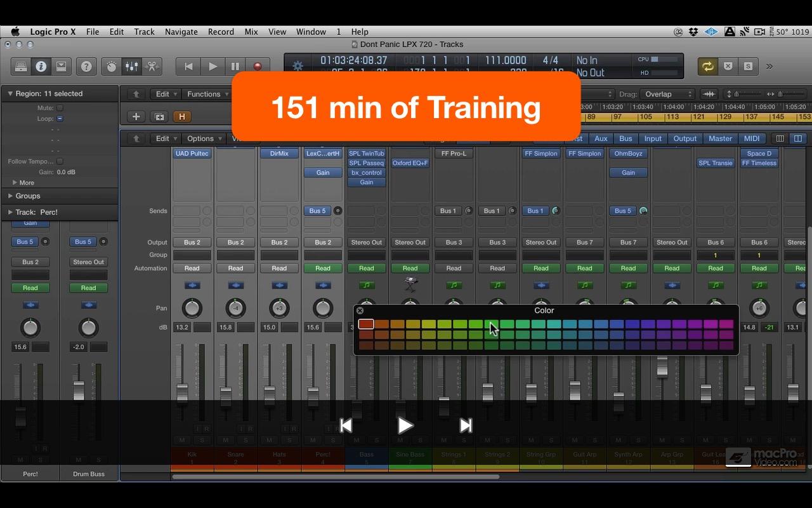Open the Toolbar display button

(x=61, y=66)
